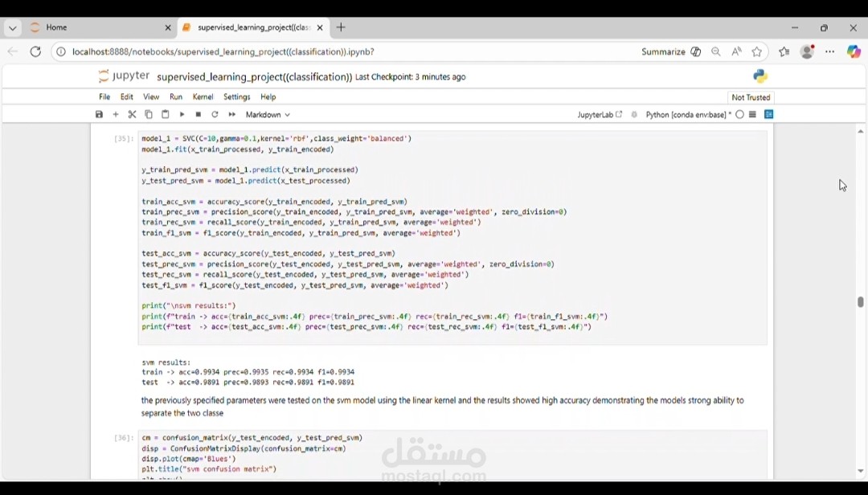The height and width of the screenshot is (495, 868).
Task: Rename the notebook title supervised_learning_project
Action: 254,77
